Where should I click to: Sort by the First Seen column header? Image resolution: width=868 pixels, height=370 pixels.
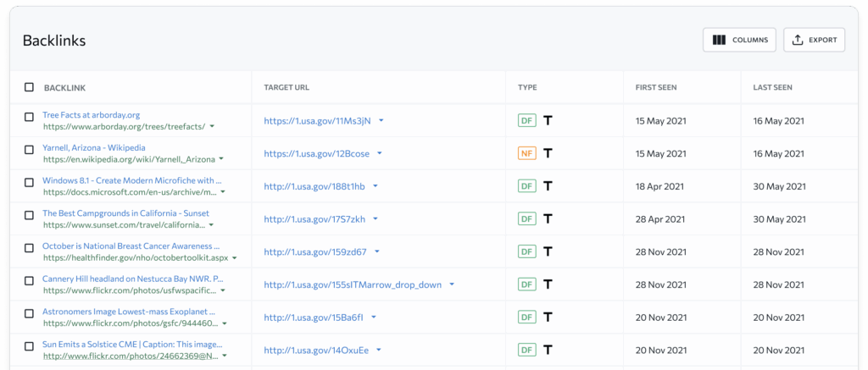point(656,87)
